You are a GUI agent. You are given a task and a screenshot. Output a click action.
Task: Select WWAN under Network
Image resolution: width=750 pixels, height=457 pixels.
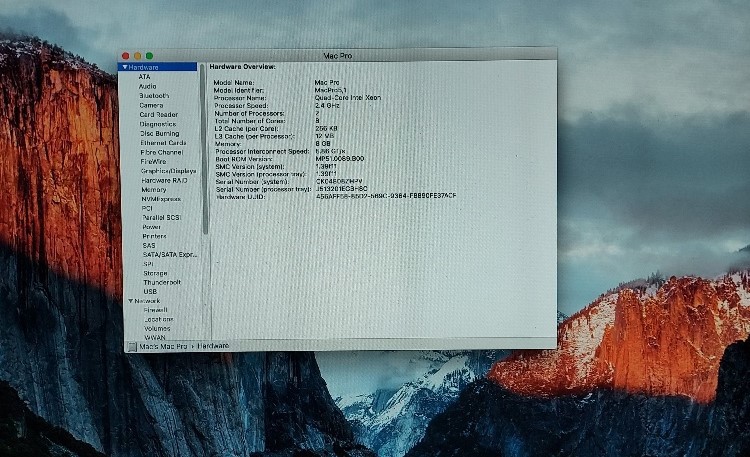tap(155, 337)
